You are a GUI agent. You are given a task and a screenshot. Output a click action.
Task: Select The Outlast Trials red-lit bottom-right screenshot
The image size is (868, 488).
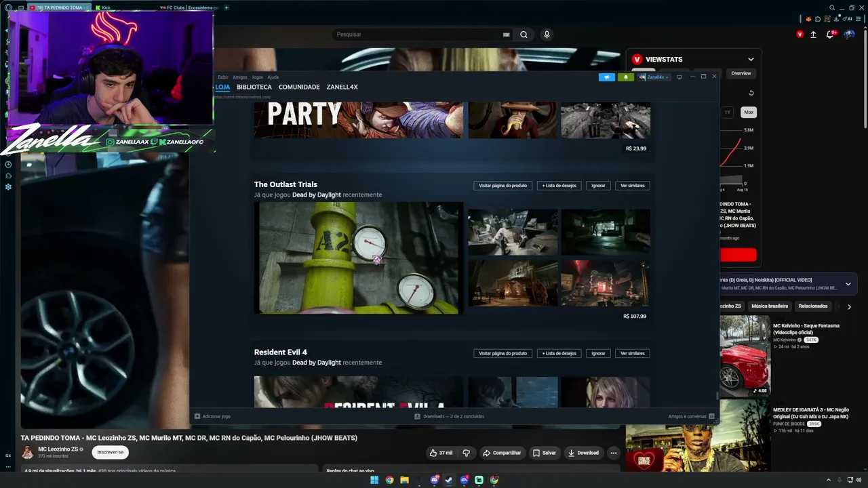point(606,283)
